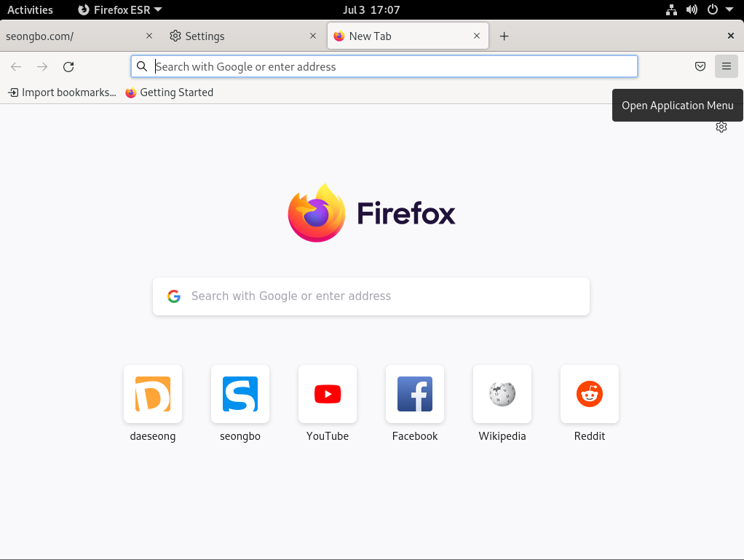744x560 pixels.
Task: Click the Wikipedia label text
Action: coord(502,436)
